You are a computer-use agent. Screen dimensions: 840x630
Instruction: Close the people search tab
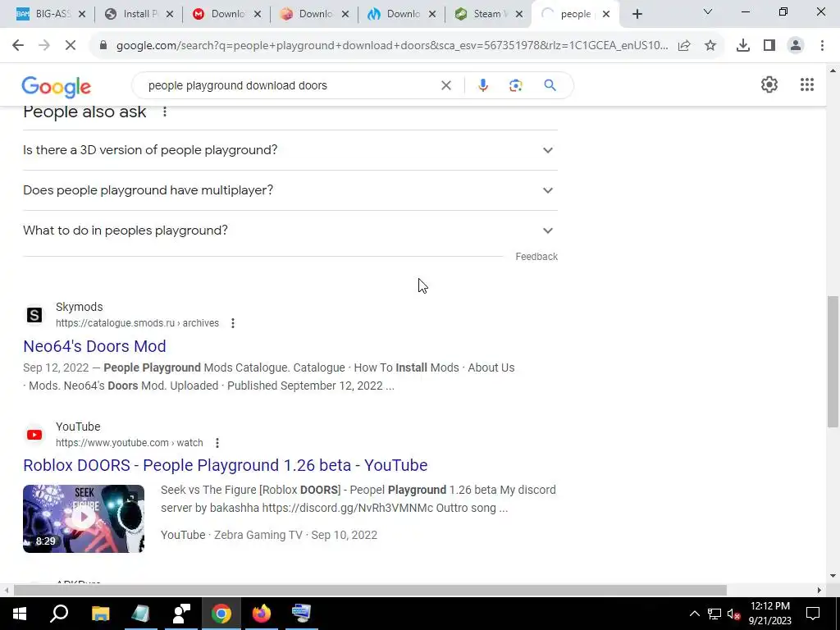point(606,15)
